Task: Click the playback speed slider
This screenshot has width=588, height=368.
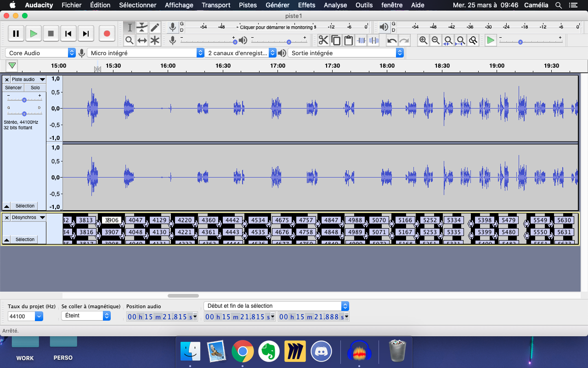Action: 531,42
